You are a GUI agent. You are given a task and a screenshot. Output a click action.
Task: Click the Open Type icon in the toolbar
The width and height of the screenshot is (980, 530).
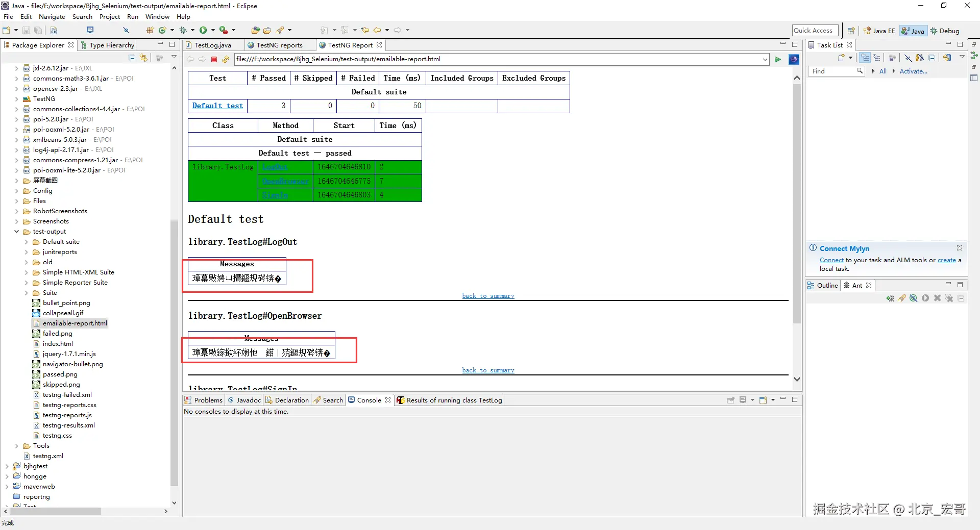[256, 30]
